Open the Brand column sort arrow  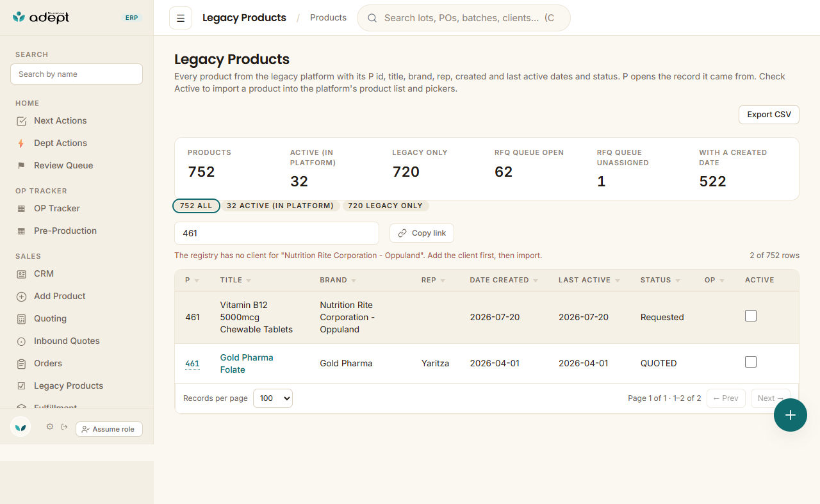pyautogui.click(x=354, y=280)
